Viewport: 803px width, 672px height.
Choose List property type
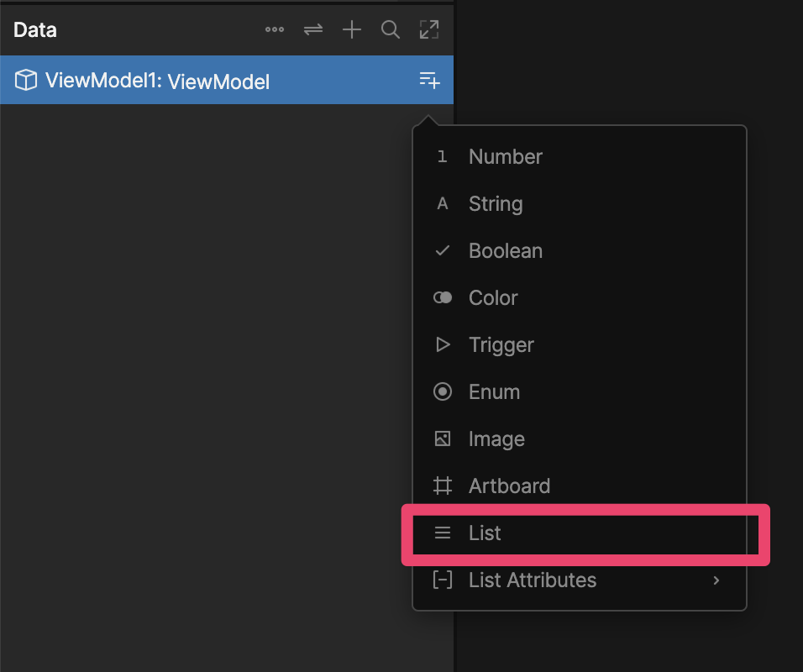coord(580,533)
